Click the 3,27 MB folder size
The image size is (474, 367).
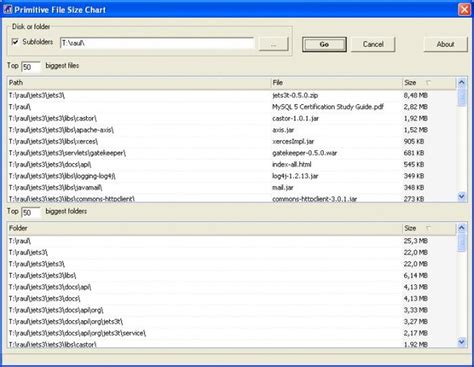coord(416,322)
